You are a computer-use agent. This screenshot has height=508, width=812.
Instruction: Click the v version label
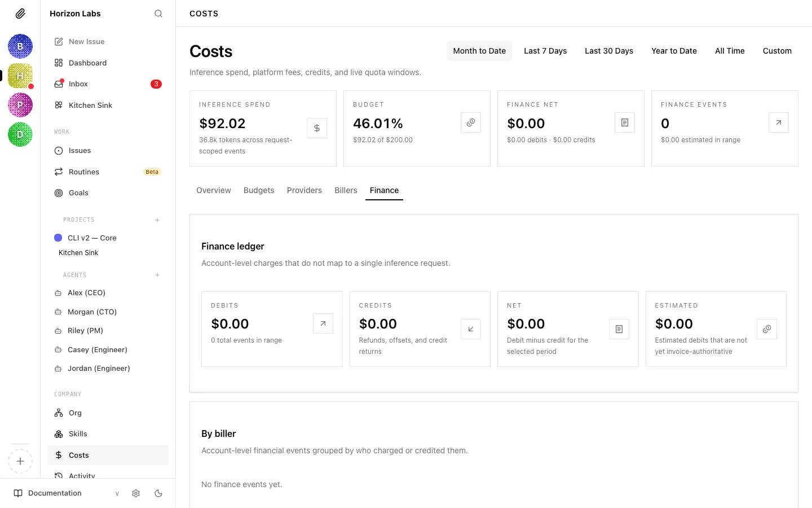(117, 493)
